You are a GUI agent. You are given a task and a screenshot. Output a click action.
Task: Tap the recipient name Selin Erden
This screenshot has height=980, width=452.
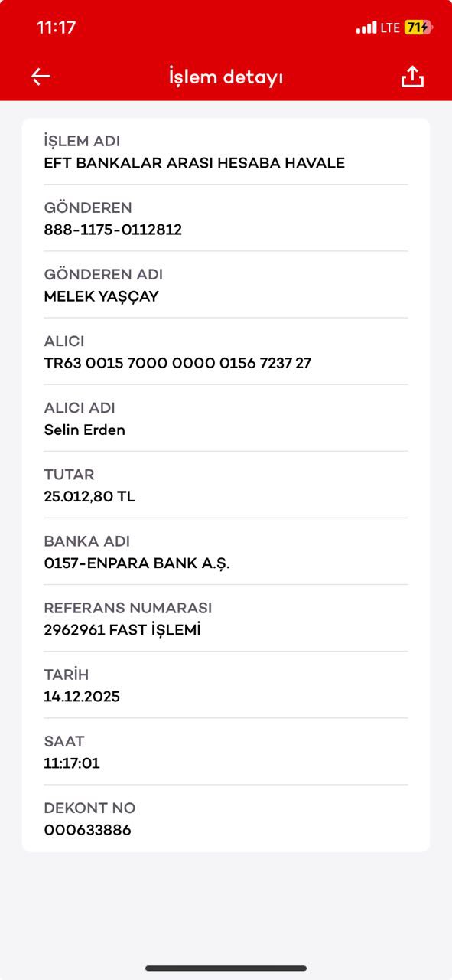point(85,430)
